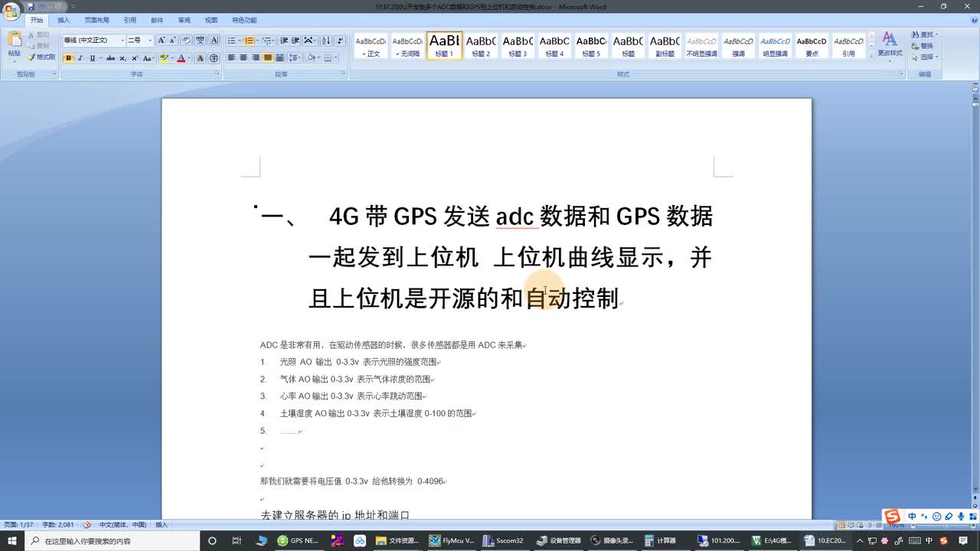Toggle Underline formatting
Image resolution: width=980 pixels, height=551 pixels.
(93, 58)
